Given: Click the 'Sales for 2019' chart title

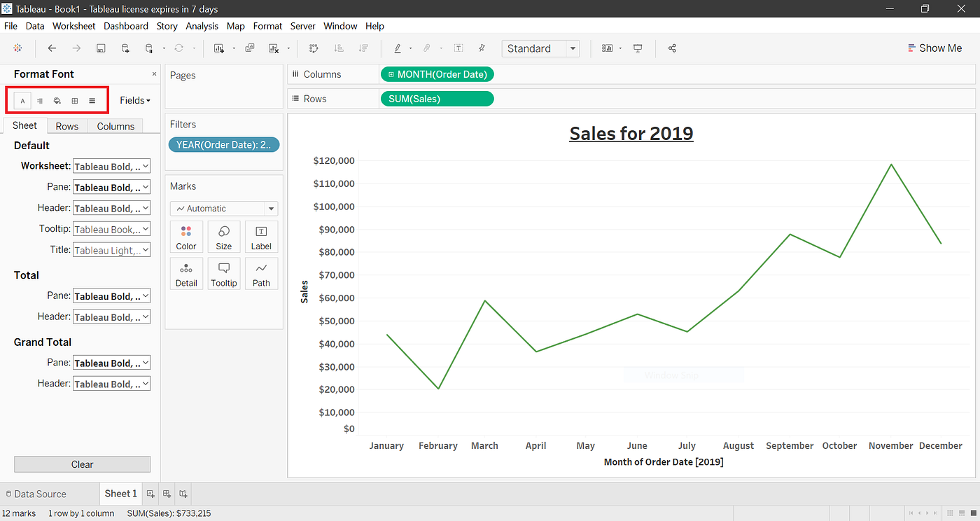Looking at the screenshot, I should pos(631,133).
